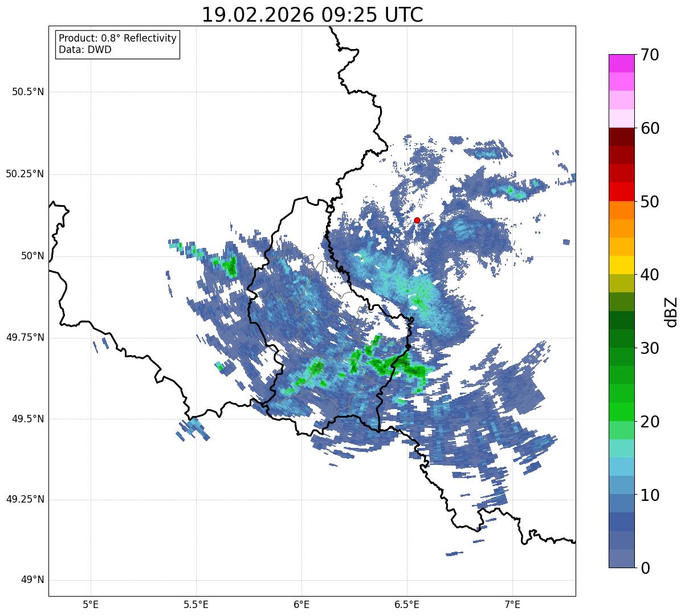Click the bright red swatch just above 50
Viewport: 685px width, 616px height.
(622, 192)
